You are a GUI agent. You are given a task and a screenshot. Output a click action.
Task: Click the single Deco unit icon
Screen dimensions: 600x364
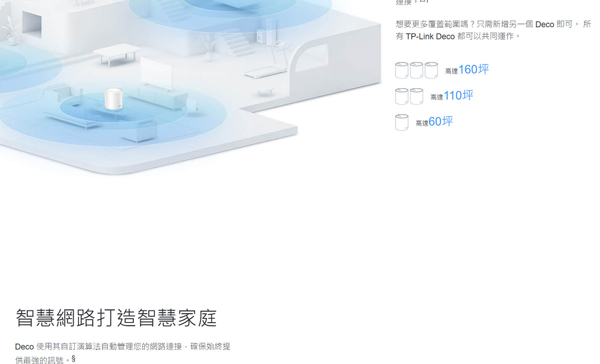coord(402,122)
